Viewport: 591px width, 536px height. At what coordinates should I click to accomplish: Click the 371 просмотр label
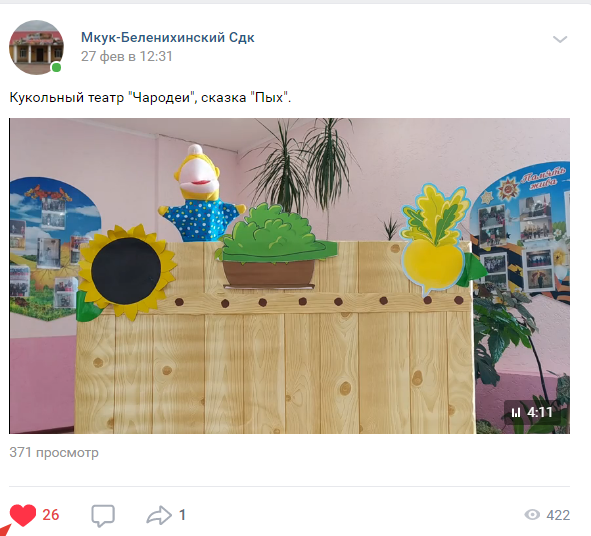point(54,452)
